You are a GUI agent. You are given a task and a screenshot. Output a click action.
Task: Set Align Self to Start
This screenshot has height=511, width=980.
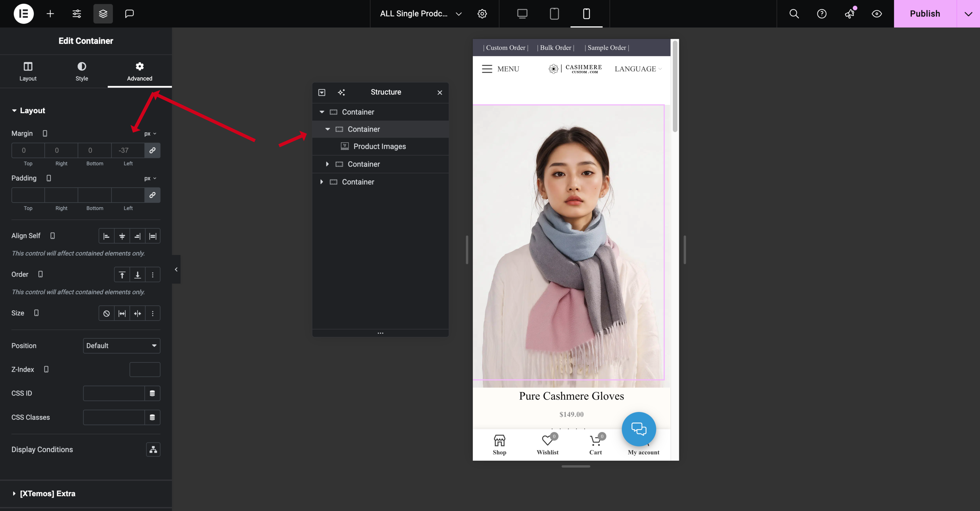[x=107, y=236]
